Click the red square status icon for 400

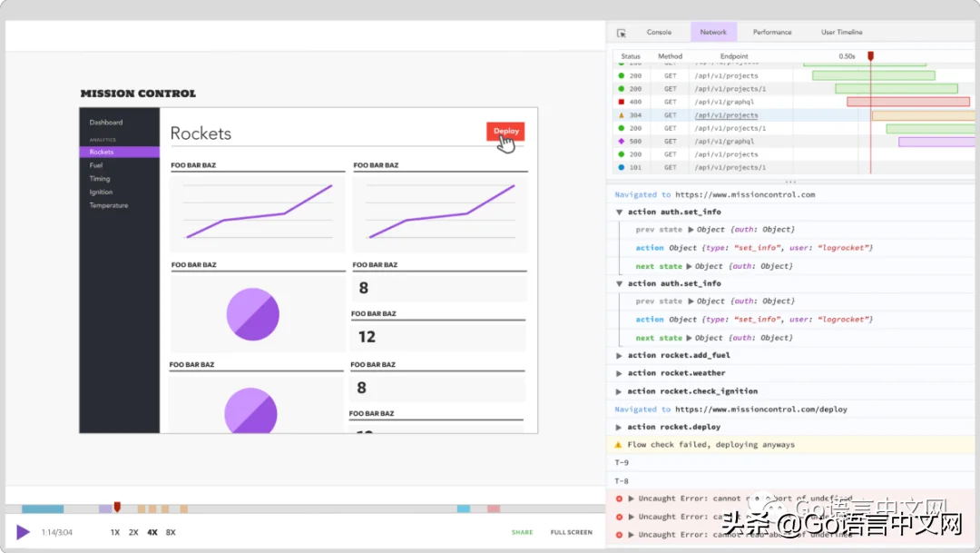pyautogui.click(x=622, y=102)
